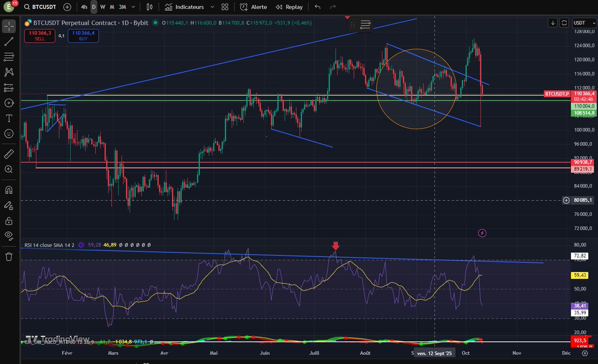The image size is (598, 364).
Task: Redo last chart action
Action: 333,7
